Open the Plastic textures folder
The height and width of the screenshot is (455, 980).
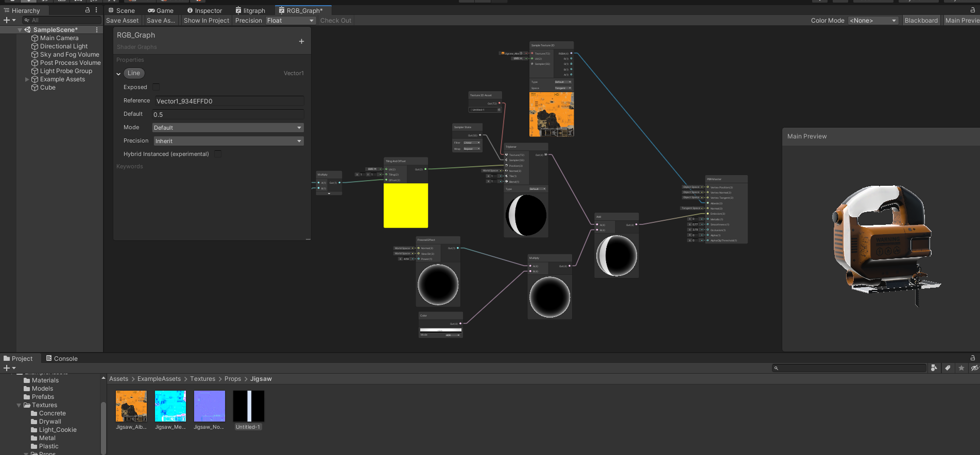point(45,446)
